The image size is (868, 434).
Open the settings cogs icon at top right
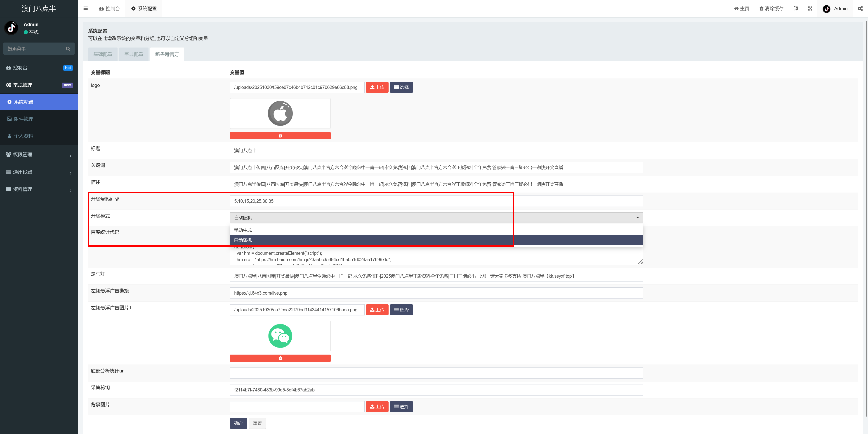[860, 8]
